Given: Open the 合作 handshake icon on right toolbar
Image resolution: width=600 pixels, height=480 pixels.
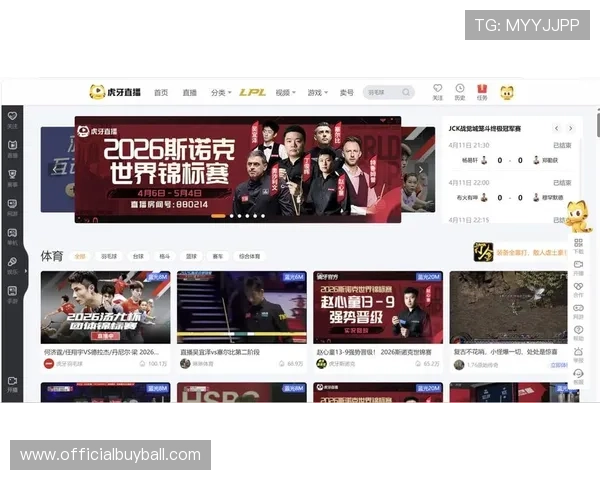Looking at the screenshot, I should [x=578, y=286].
